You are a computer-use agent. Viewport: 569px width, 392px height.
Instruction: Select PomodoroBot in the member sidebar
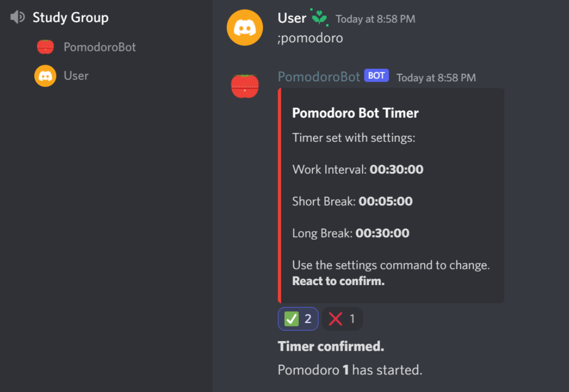click(x=99, y=46)
